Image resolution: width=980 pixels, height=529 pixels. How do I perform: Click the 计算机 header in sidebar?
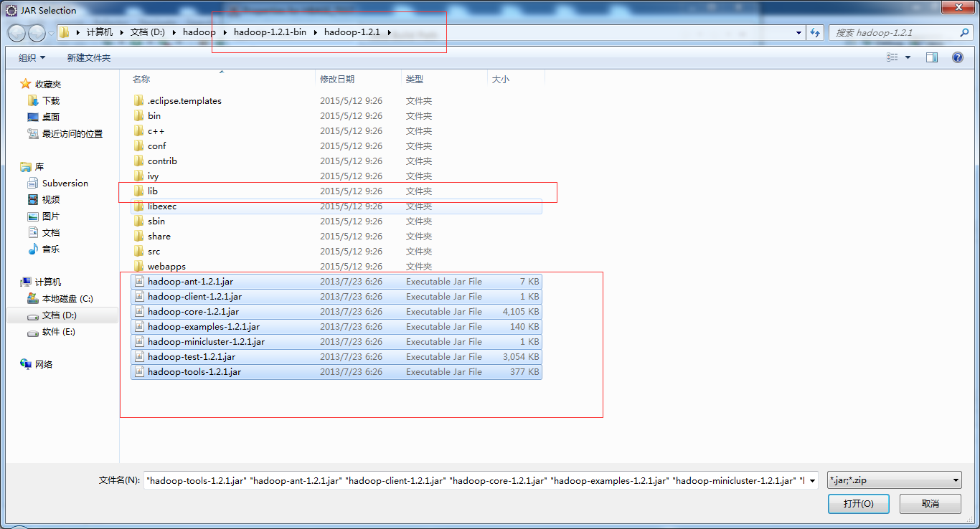[x=41, y=282]
